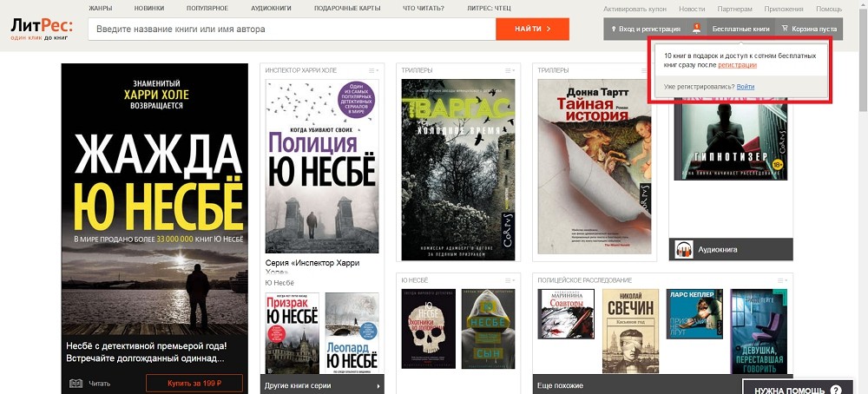Open the Гипнотизер audiobook cover
This screenshot has height=394, width=868.
tap(731, 141)
